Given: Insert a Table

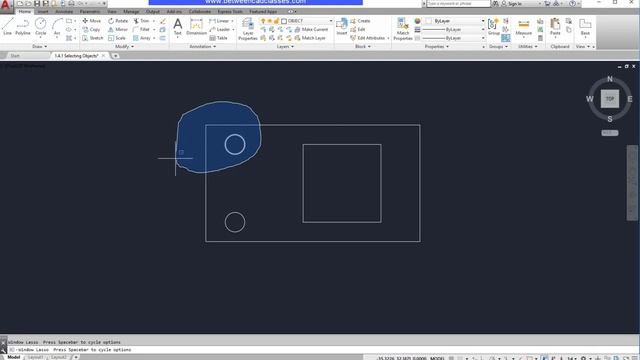Looking at the screenshot, I should click(218, 38).
